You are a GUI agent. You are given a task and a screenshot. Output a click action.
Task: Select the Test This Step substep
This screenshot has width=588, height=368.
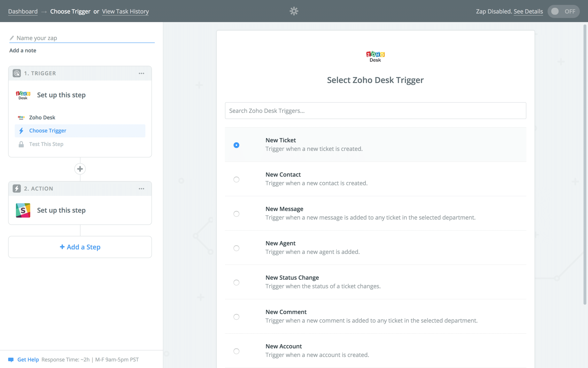tap(80, 144)
